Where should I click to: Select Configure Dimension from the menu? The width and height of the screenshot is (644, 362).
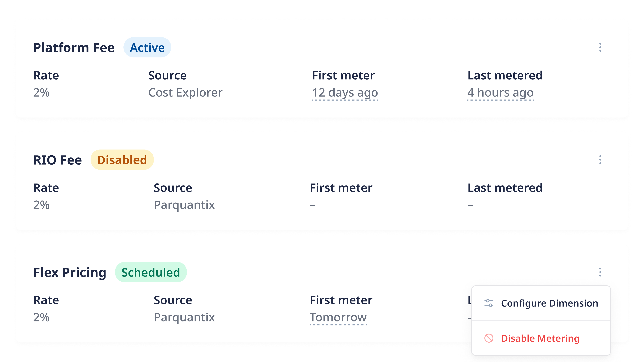tap(541, 303)
